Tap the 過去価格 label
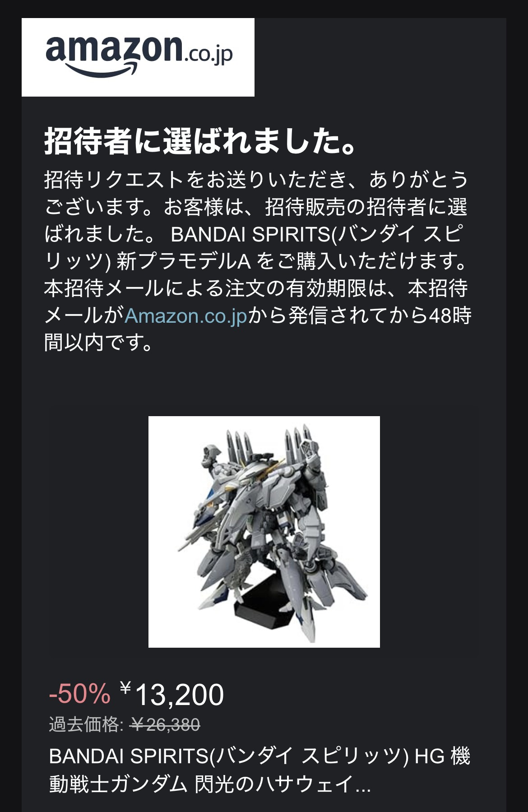Image resolution: width=528 pixels, height=812 pixels. pos(86,725)
